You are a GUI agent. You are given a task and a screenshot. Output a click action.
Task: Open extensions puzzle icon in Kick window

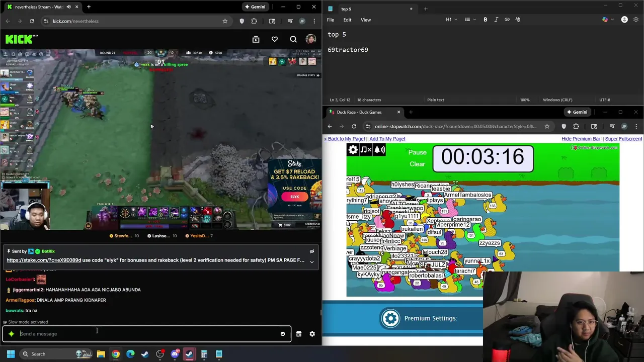coord(254,21)
